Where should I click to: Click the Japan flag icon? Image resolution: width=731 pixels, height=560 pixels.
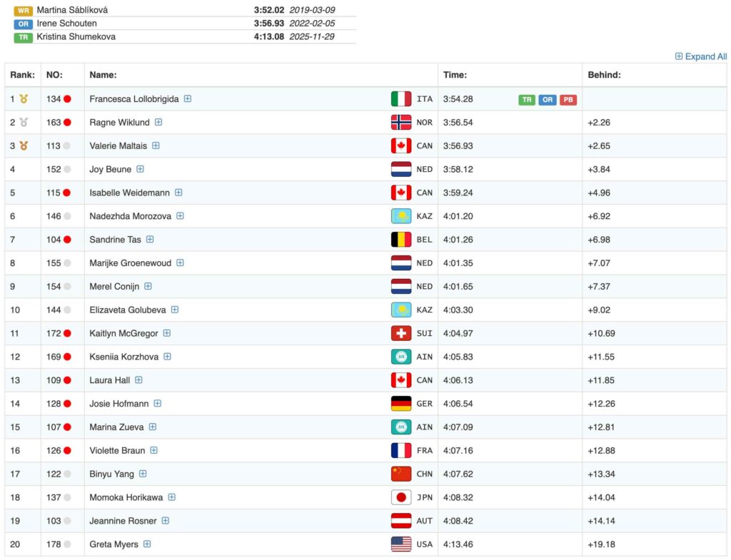401,497
